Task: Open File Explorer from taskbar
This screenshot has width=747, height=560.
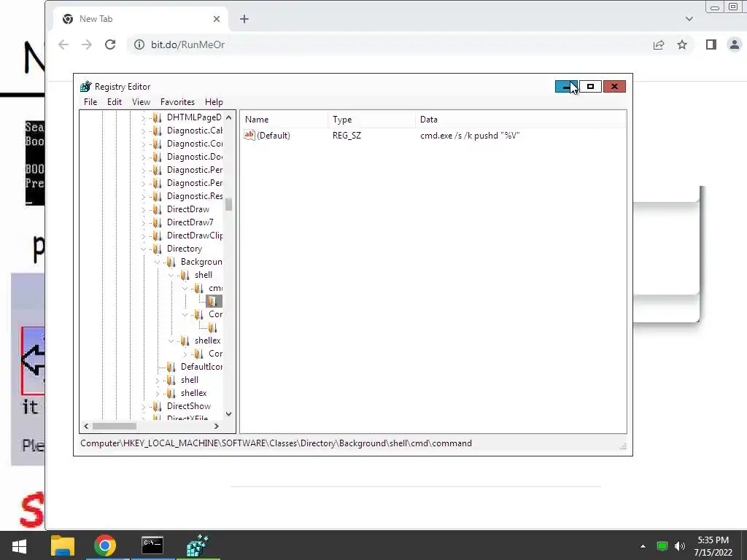Action: 63,545
